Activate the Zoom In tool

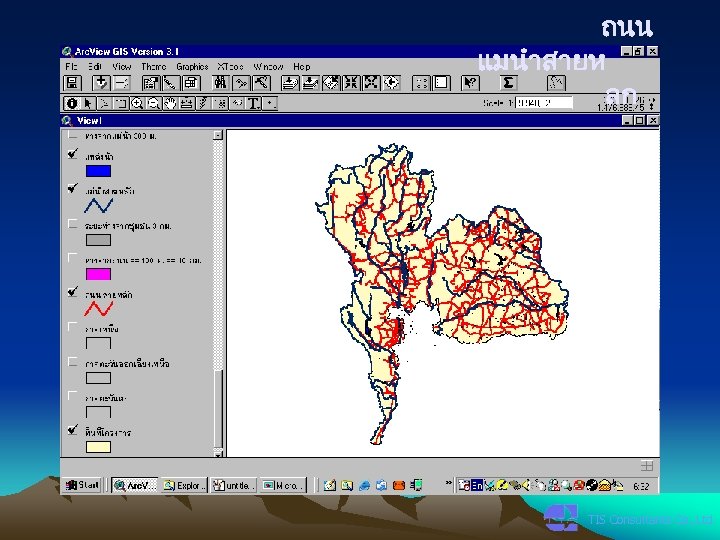pyautogui.click(x=137, y=102)
